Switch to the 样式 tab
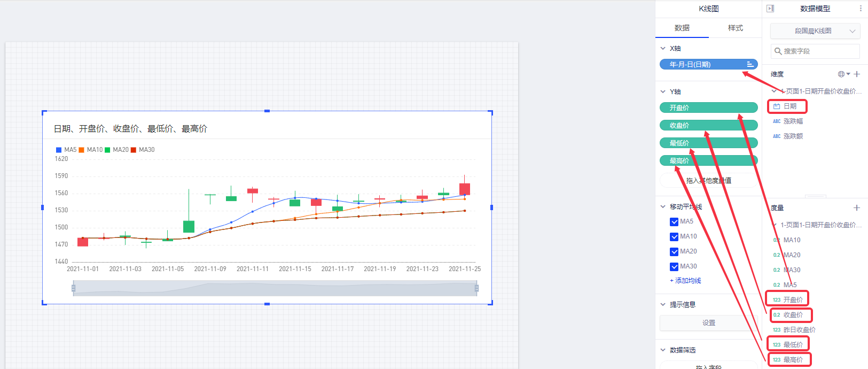Screen dimensions: 868x369 coord(735,28)
